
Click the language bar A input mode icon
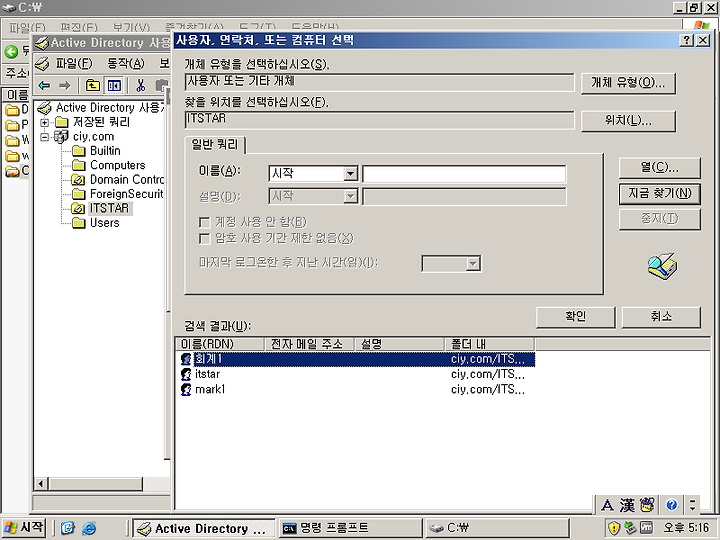click(x=607, y=505)
